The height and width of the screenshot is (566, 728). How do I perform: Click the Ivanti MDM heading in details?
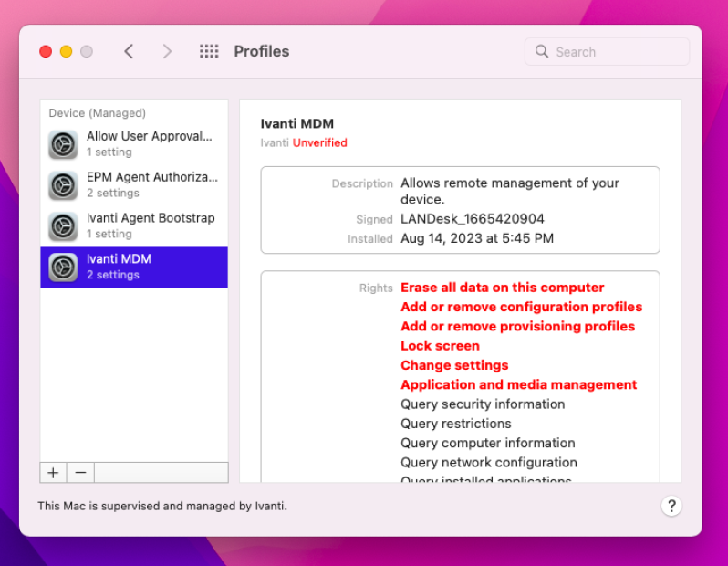[297, 124]
